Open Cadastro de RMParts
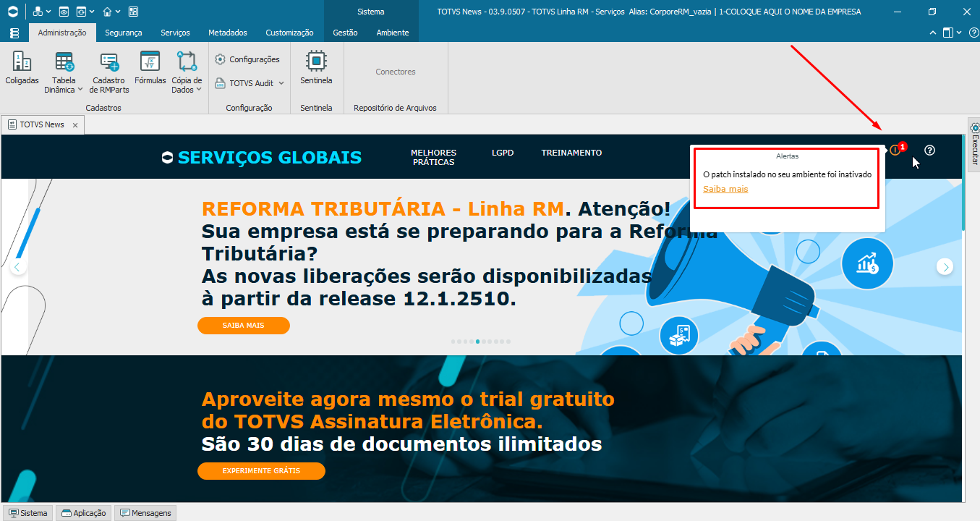 (x=109, y=72)
